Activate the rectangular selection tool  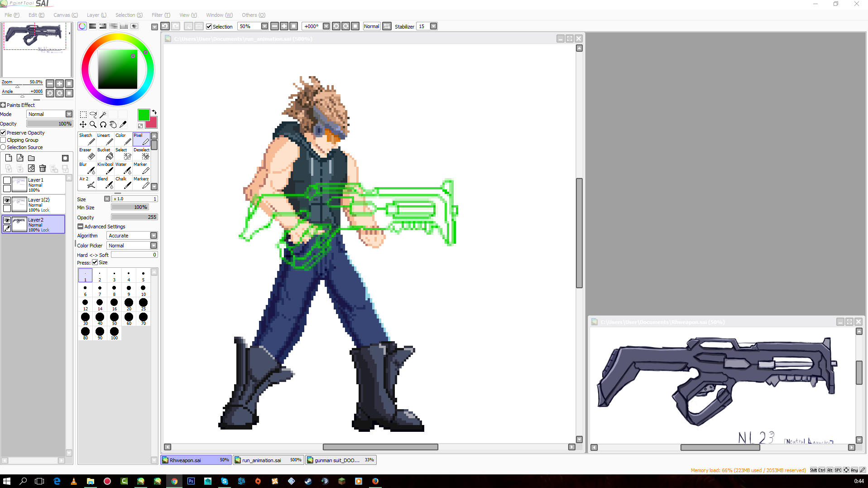(83, 115)
